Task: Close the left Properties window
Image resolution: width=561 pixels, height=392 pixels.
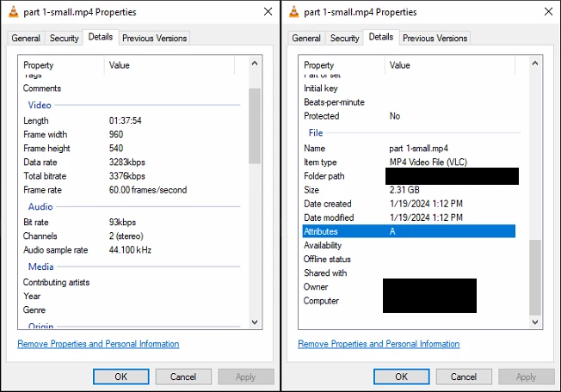Action: click(x=268, y=12)
